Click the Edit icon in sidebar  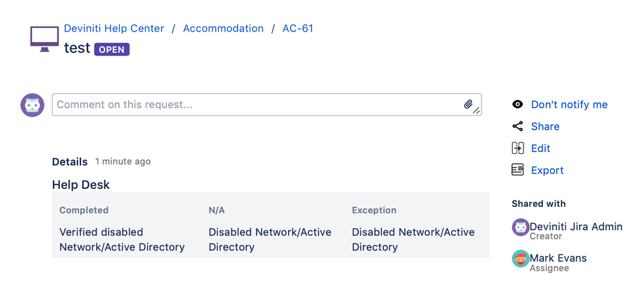517,148
